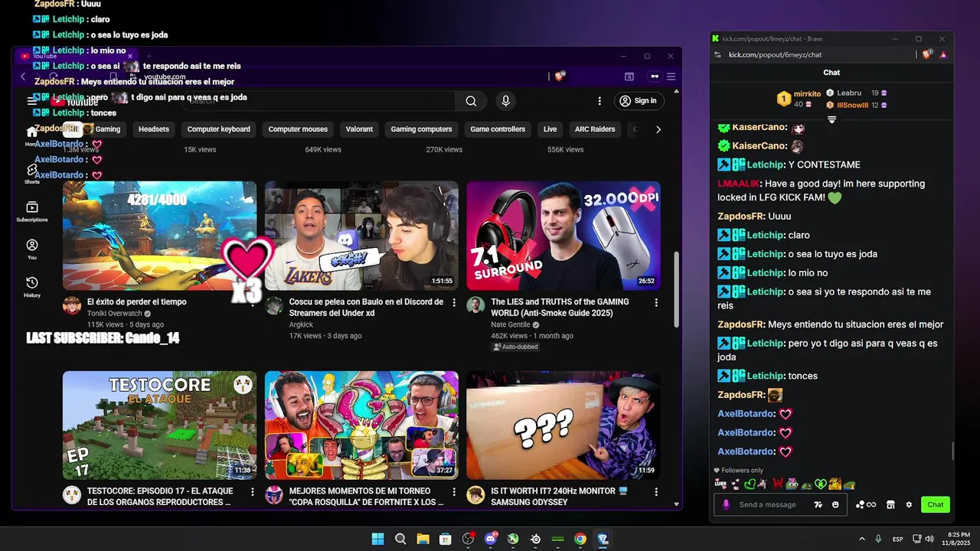
Task: Select the Gaming computers filter chip
Action: click(422, 129)
